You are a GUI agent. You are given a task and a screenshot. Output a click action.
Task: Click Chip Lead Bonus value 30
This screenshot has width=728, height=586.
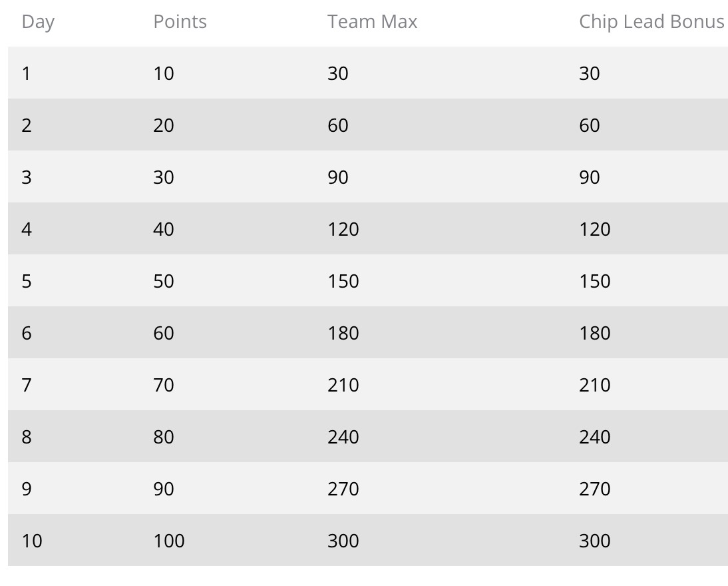point(590,73)
